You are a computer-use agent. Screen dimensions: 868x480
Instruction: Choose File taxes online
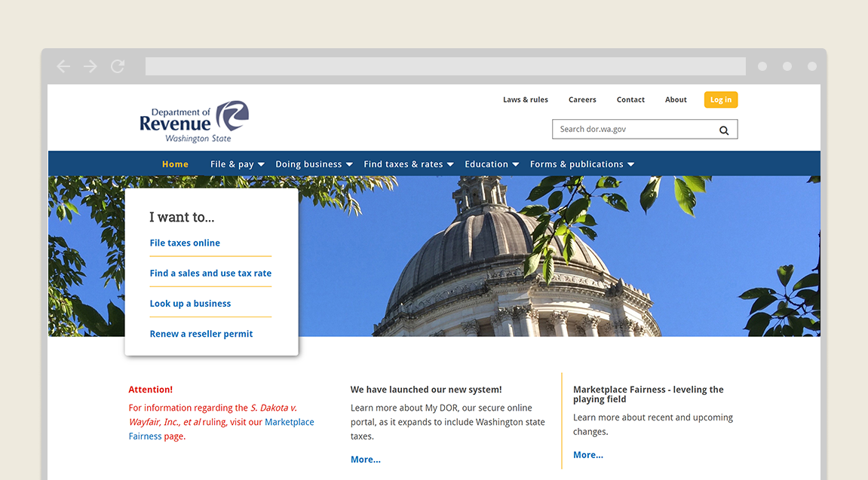pyautogui.click(x=185, y=243)
